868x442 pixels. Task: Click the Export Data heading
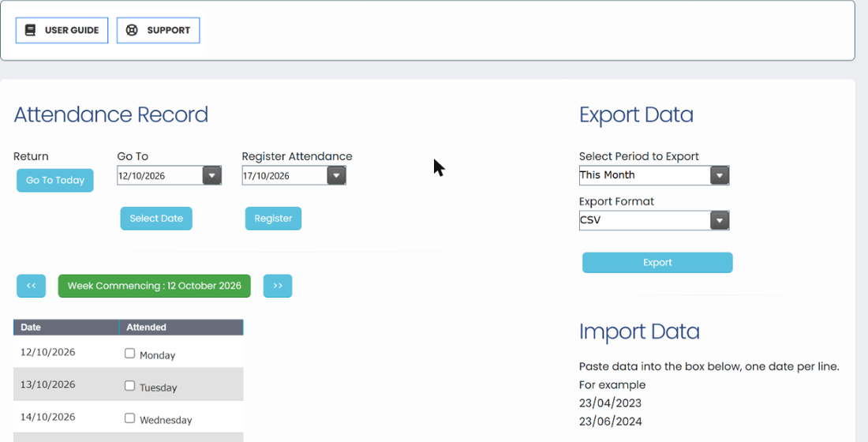(636, 114)
